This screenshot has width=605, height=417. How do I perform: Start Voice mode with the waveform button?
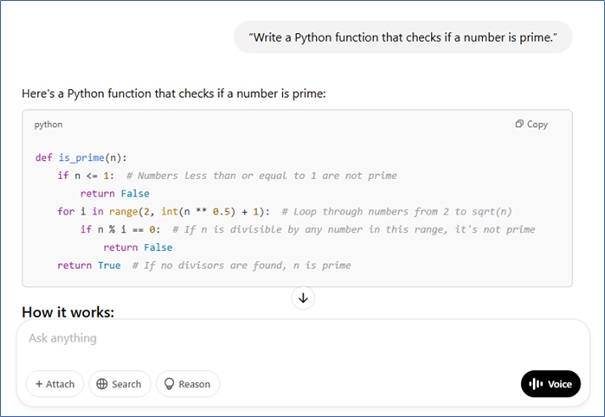click(550, 384)
